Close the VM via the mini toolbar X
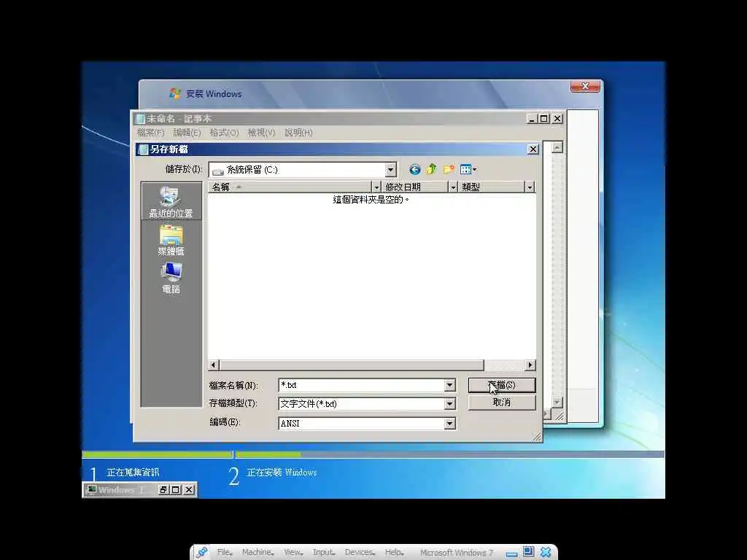 546,552
